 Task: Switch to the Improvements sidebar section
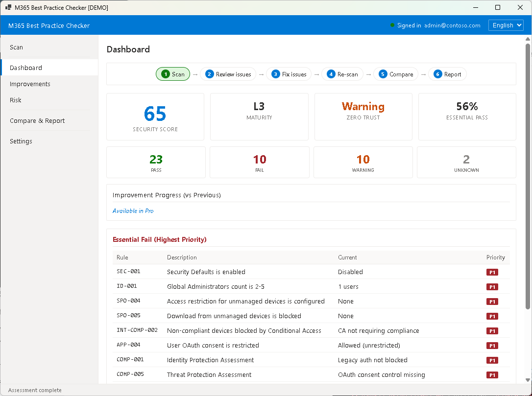pyautogui.click(x=30, y=84)
